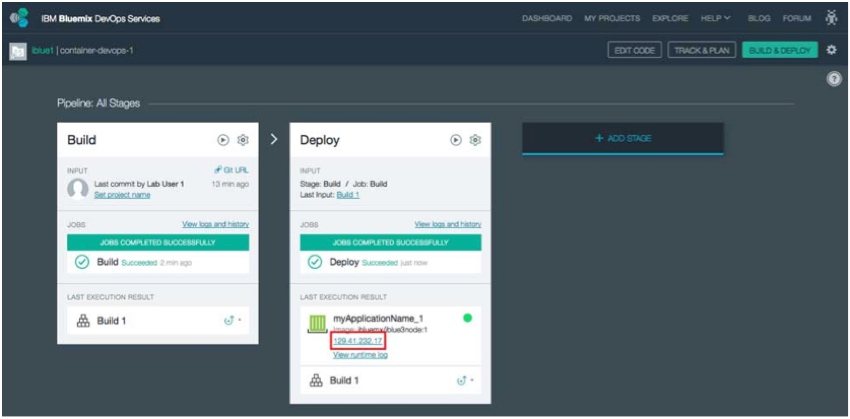This screenshot has height=419, width=850.
Task: View logs and history for the Deploy stage
Action: click(448, 224)
